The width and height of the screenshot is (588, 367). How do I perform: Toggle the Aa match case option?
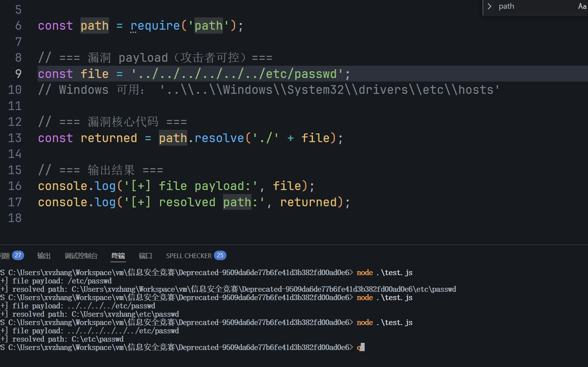(582, 6)
